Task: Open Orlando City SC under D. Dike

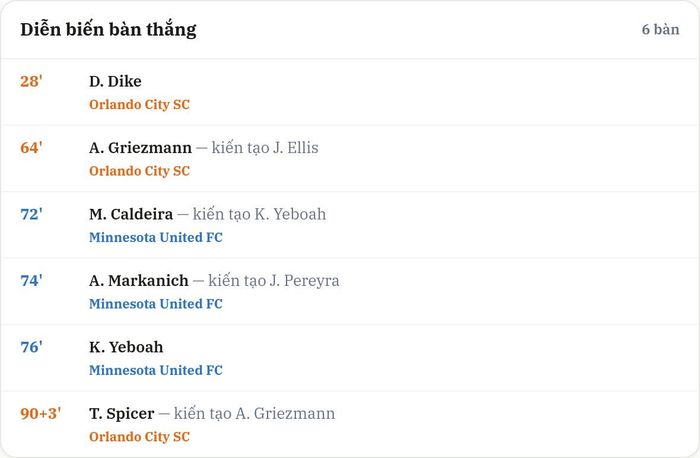Action: [x=139, y=104]
